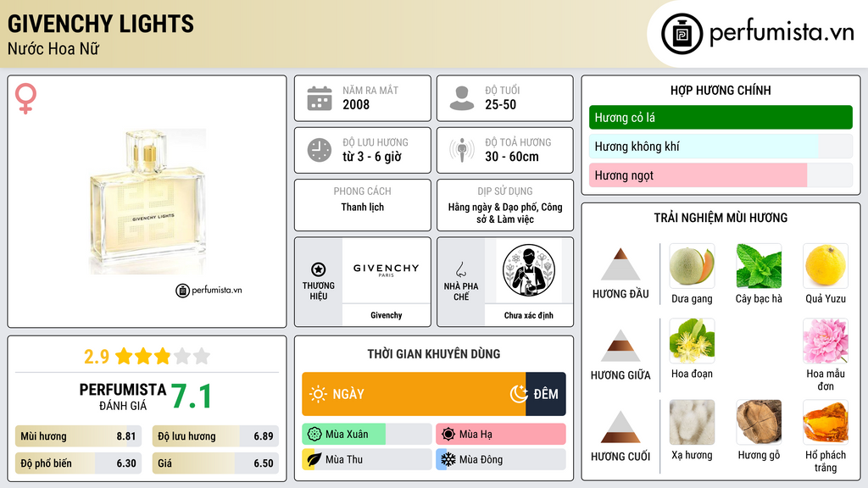Click the perfumer illustration circle icon

[x=529, y=270]
